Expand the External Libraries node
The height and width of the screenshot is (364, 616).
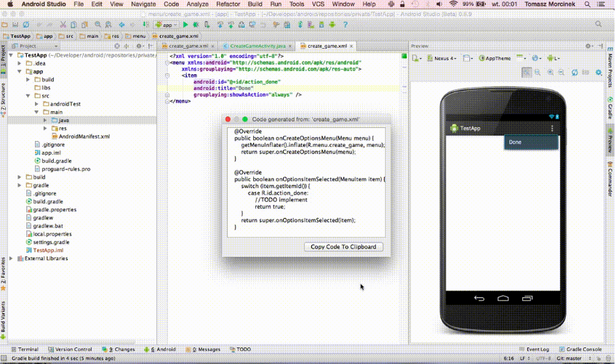point(11,259)
